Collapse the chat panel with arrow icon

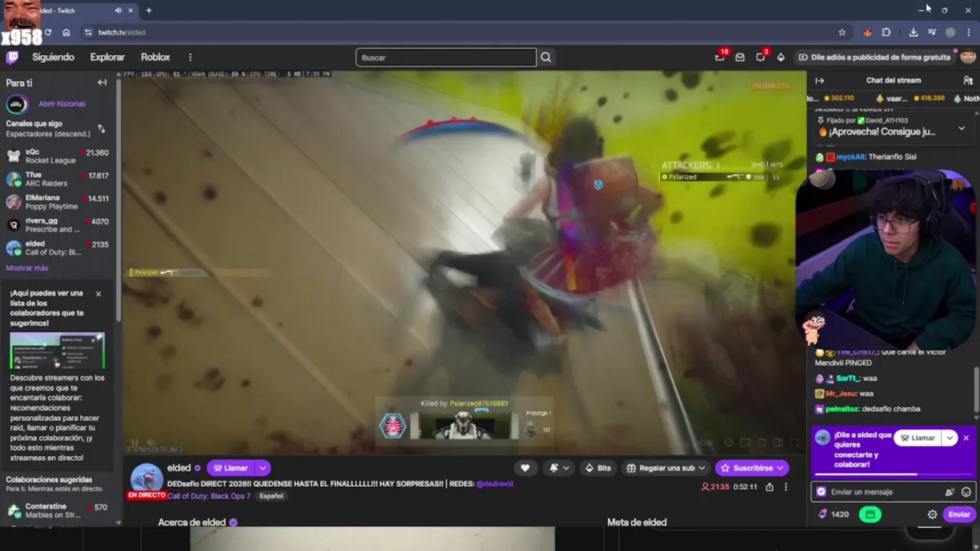pos(819,80)
